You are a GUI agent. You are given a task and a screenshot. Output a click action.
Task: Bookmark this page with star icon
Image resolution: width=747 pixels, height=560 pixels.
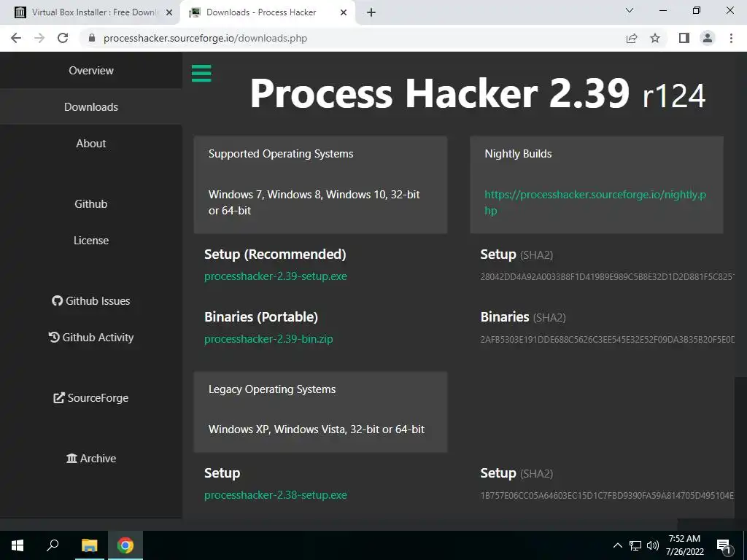pyautogui.click(x=655, y=38)
